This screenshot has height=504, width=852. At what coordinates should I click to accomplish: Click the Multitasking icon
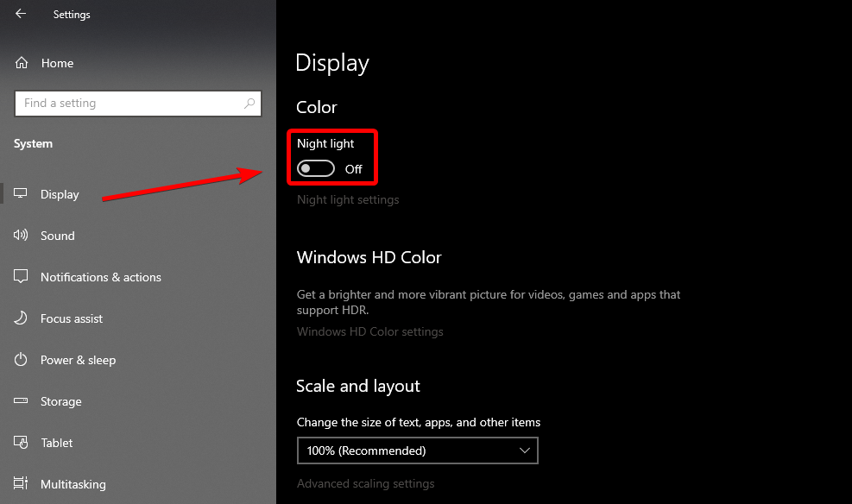(x=21, y=483)
